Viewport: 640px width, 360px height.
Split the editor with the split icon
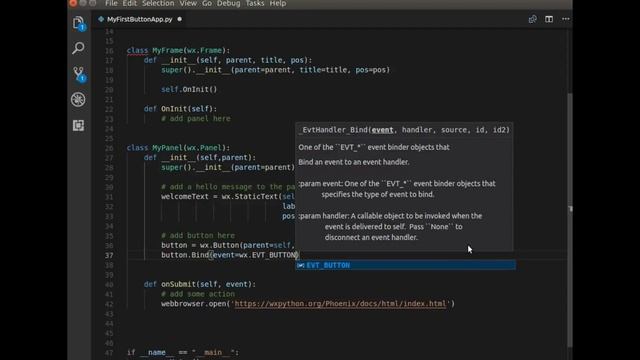(549, 19)
